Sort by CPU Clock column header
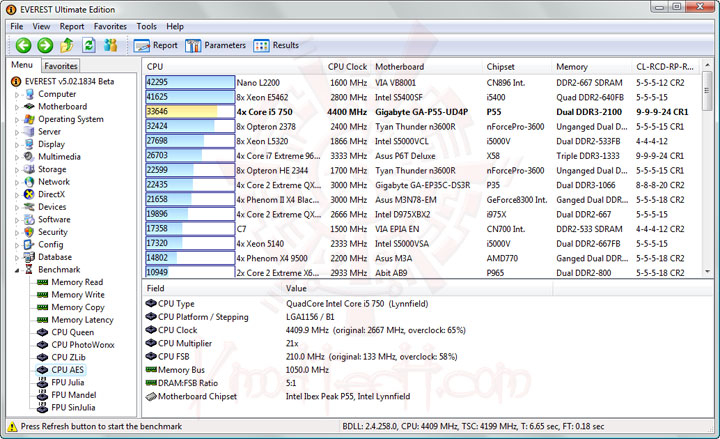 click(x=347, y=67)
